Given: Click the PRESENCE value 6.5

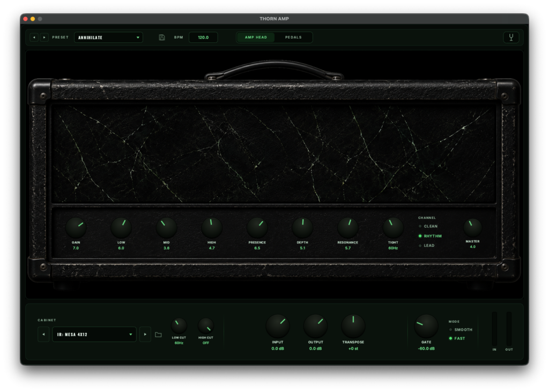Looking at the screenshot, I should pos(257,248).
